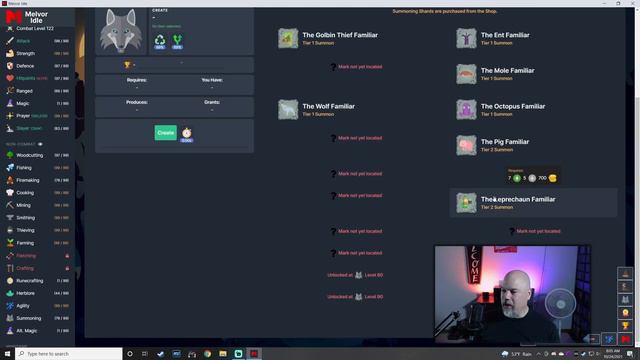Open File Explorer from the taskbar

(223, 354)
